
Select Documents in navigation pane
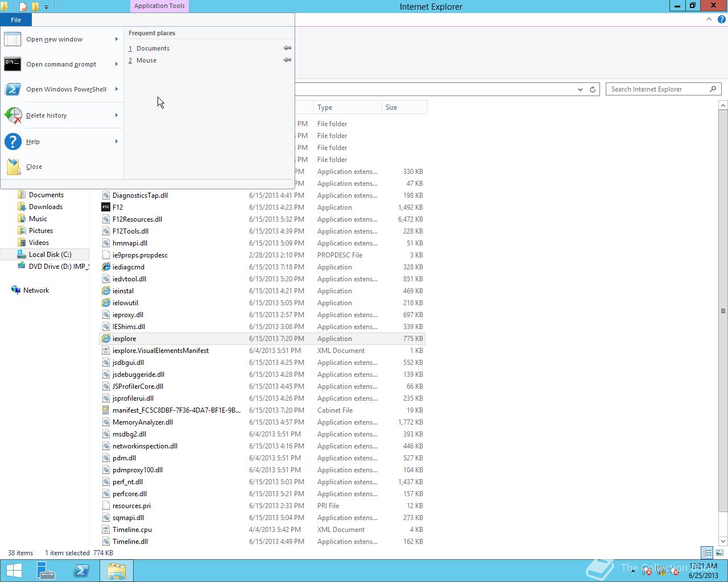click(46, 195)
